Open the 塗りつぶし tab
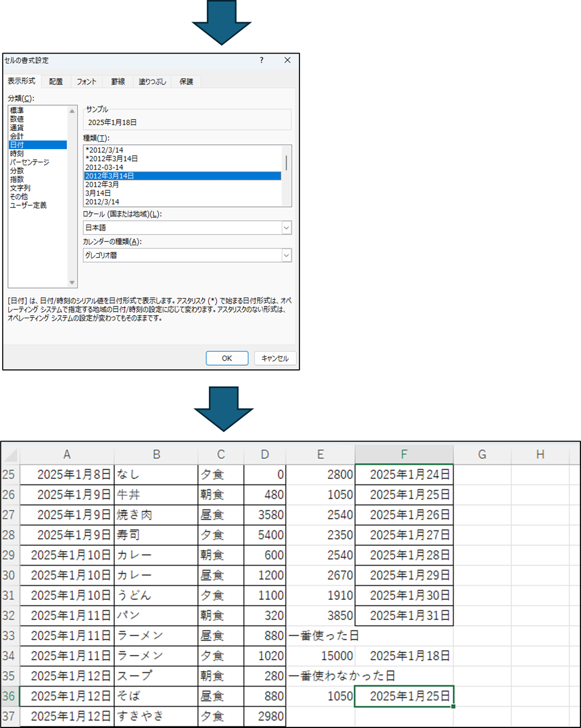Image resolution: width=581 pixels, height=728 pixels. point(152,82)
